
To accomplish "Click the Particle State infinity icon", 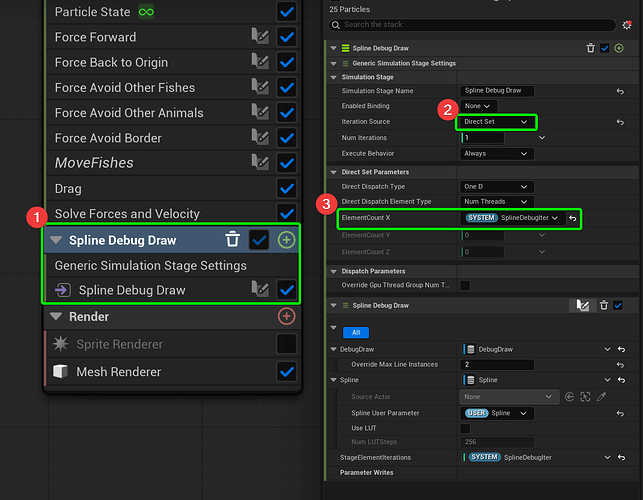I will point(146,12).
